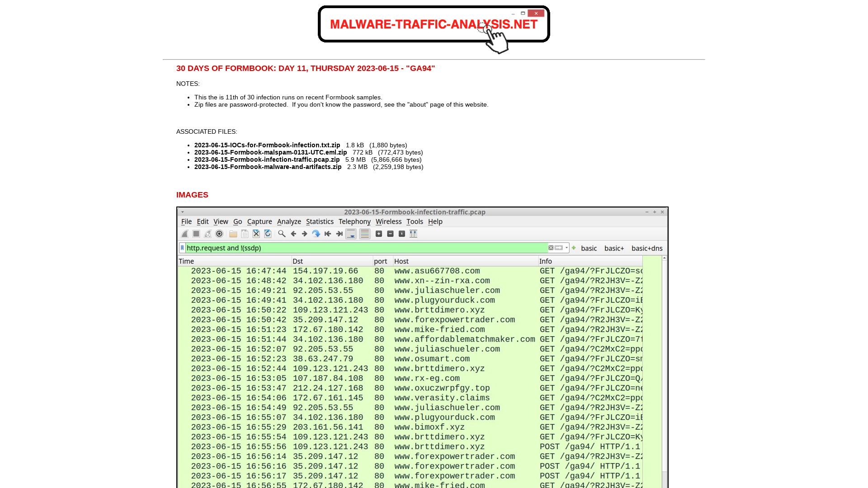The width and height of the screenshot is (868, 488).
Task: Click the basic+dns filter button
Action: coord(647,248)
